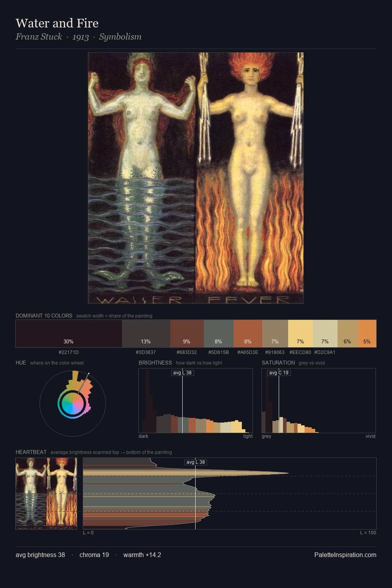Select the 7% pale #D2C9A1 swatch

coord(325,334)
